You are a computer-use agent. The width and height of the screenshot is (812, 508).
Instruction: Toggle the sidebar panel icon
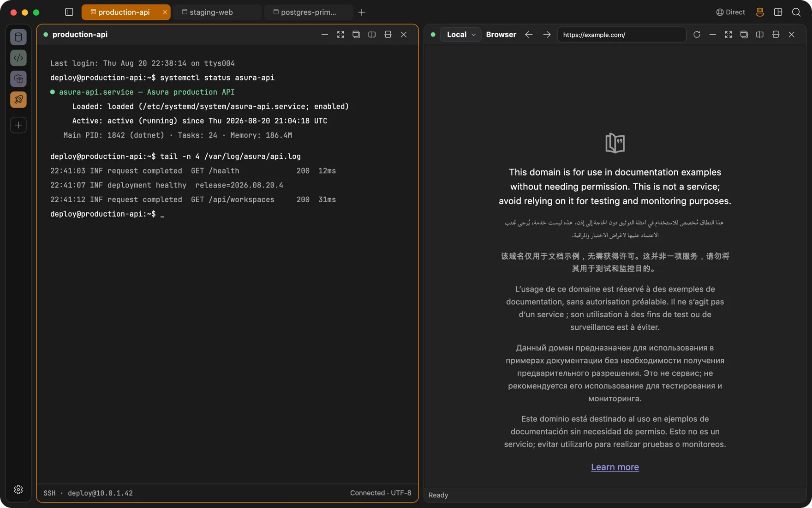point(69,12)
